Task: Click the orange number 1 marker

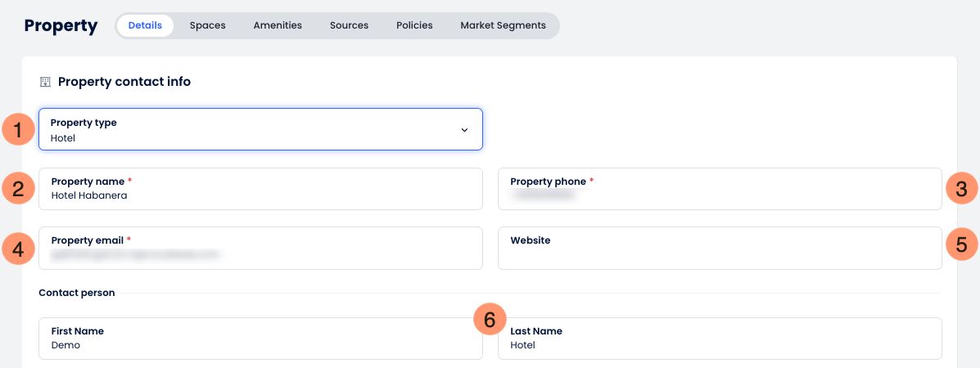Action: point(18,130)
